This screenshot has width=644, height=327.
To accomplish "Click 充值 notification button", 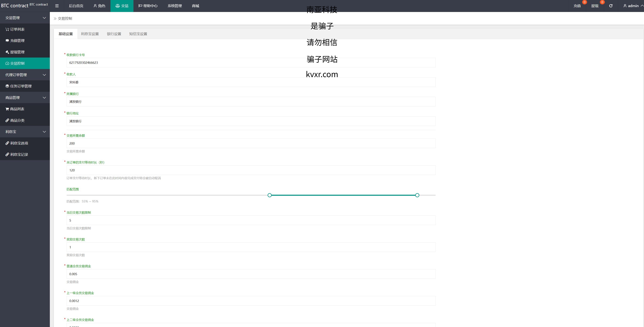I will [x=577, y=6].
